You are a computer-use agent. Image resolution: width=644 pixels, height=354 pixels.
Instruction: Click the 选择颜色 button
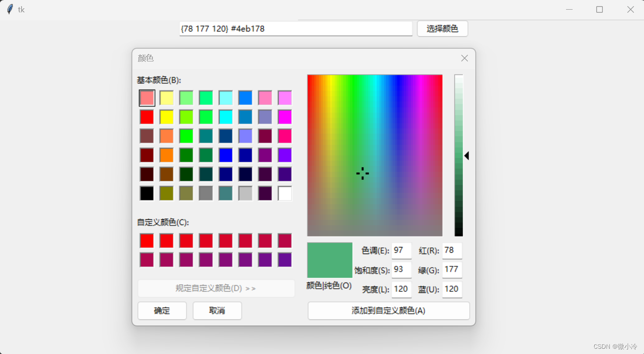[442, 29]
